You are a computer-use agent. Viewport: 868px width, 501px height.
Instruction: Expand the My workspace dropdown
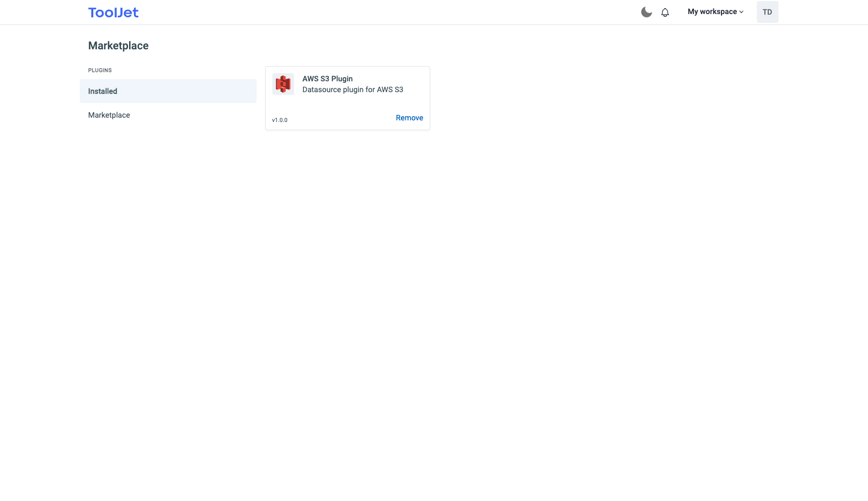[x=712, y=12]
